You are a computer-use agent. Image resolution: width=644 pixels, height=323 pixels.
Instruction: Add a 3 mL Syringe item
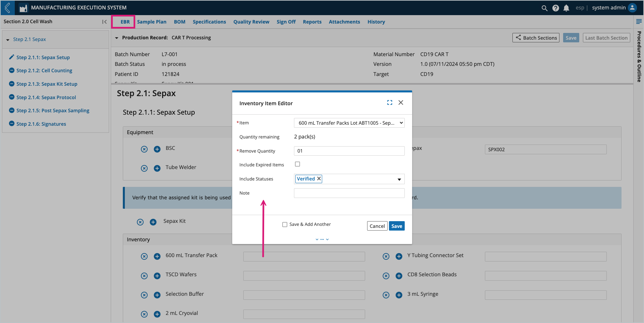(399, 295)
